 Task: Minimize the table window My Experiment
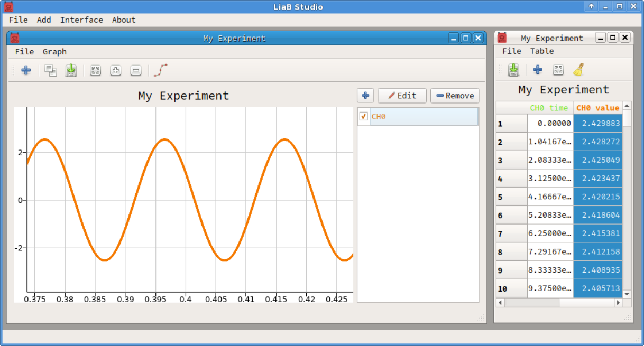[600, 38]
